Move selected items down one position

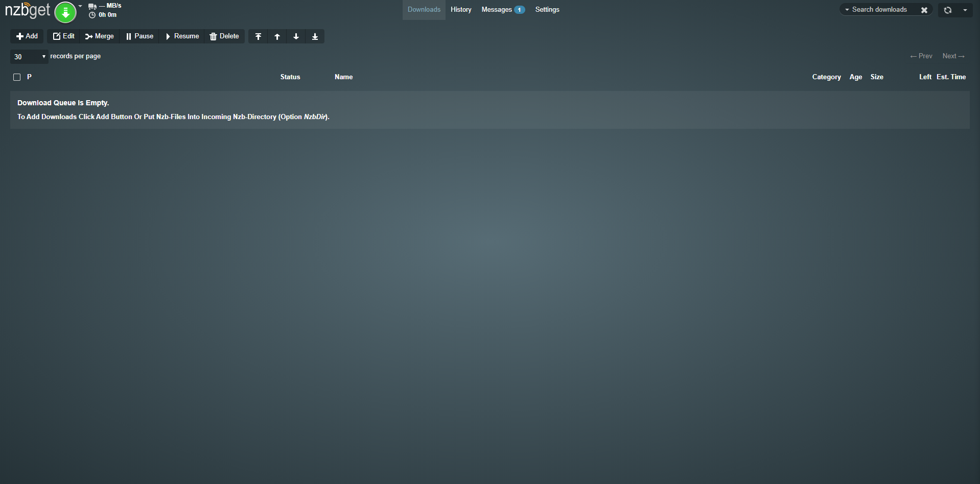[x=296, y=36]
